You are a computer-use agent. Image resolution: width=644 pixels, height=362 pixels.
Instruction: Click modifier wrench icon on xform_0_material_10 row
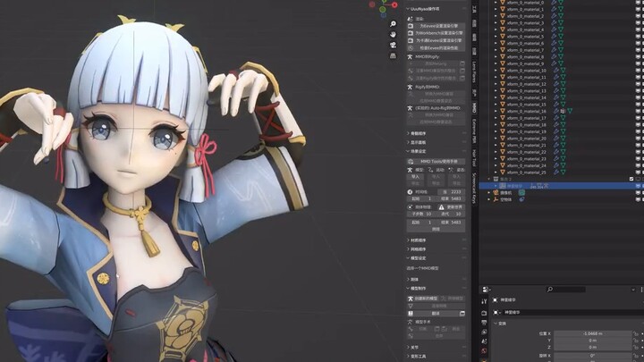[x=556, y=71]
